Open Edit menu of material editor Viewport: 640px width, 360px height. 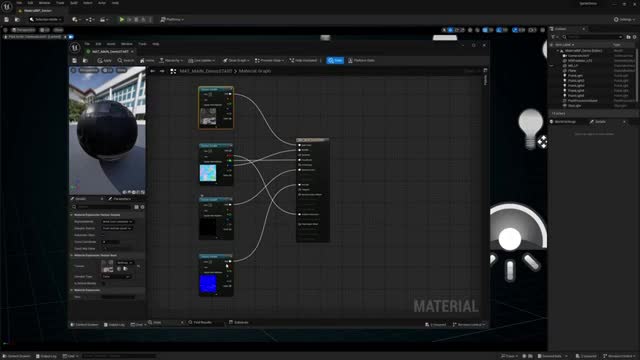[x=98, y=44]
